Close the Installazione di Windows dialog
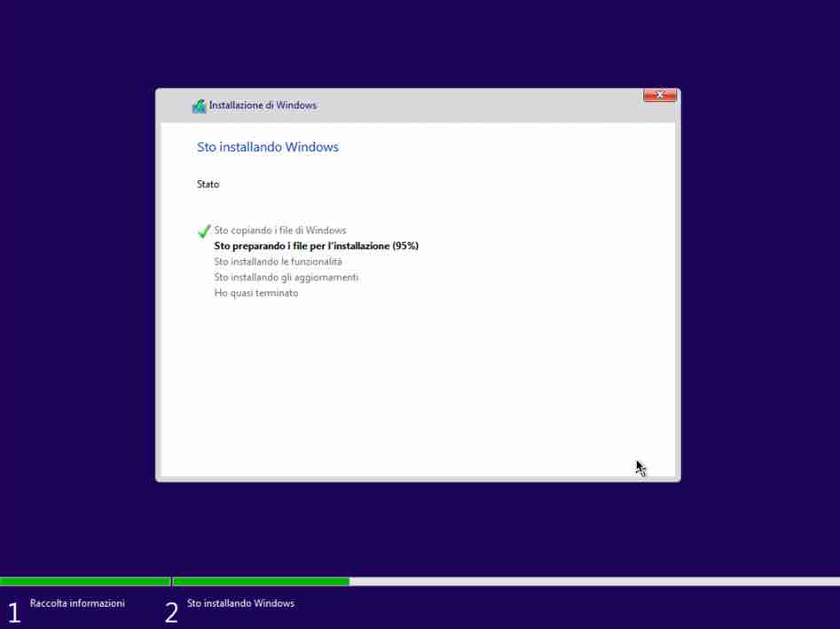Image resolution: width=840 pixels, height=629 pixels. [659, 95]
